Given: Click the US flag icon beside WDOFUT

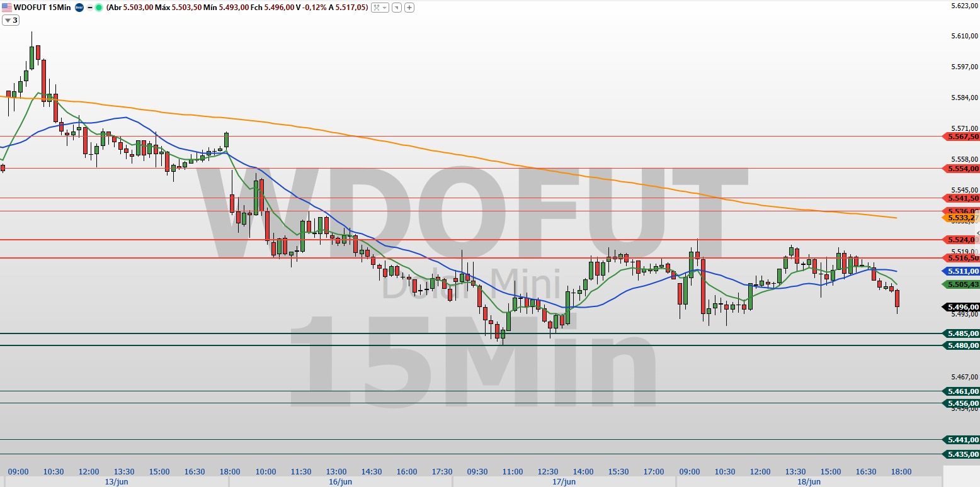Looking at the screenshot, I should (x=6, y=8).
